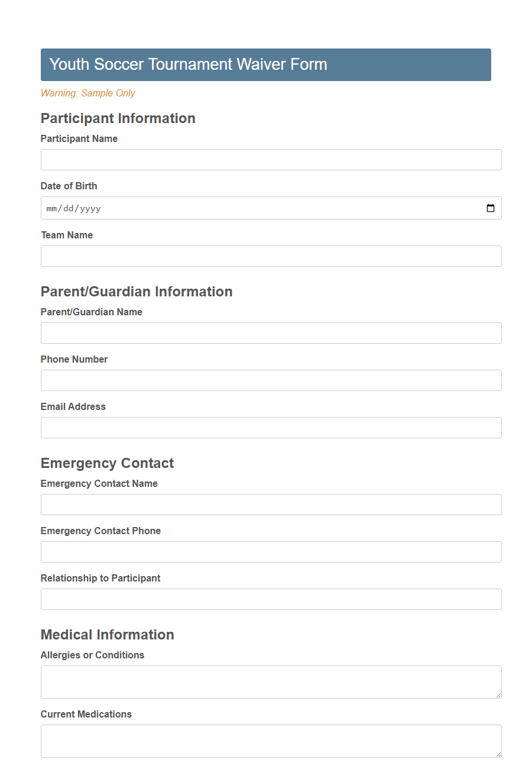Click the Team Name text box
The height and width of the screenshot is (769, 532).
pyautogui.click(x=271, y=256)
